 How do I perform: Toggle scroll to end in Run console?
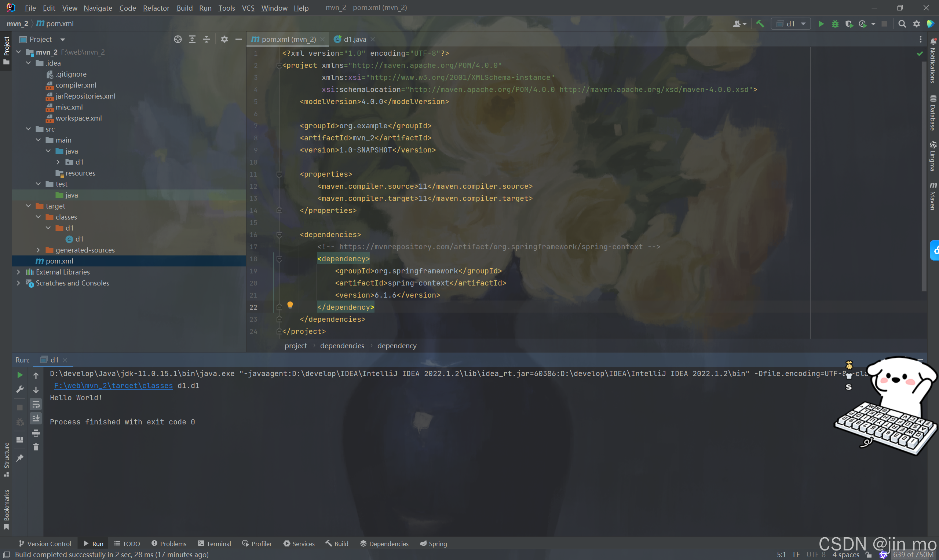pyautogui.click(x=36, y=419)
